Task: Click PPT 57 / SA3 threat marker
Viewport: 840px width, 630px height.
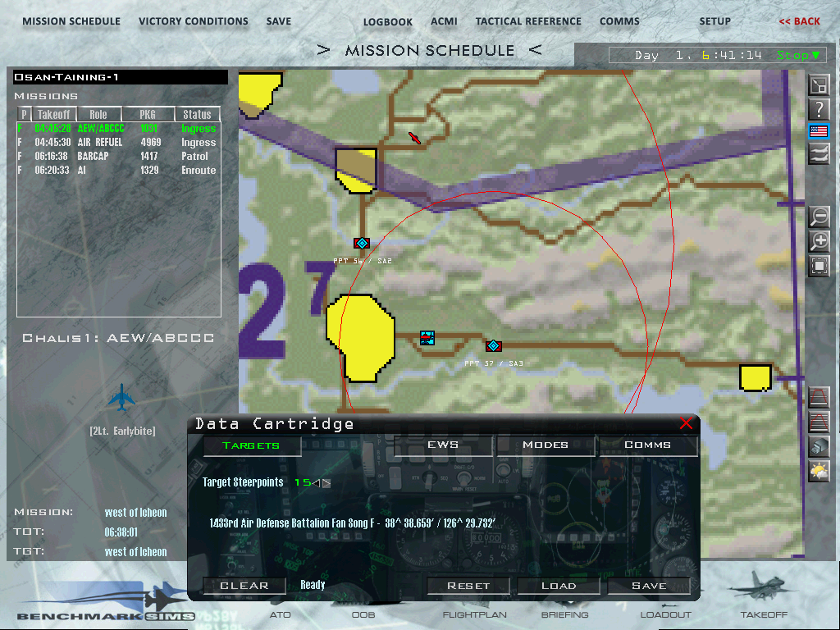Action: tap(493, 346)
